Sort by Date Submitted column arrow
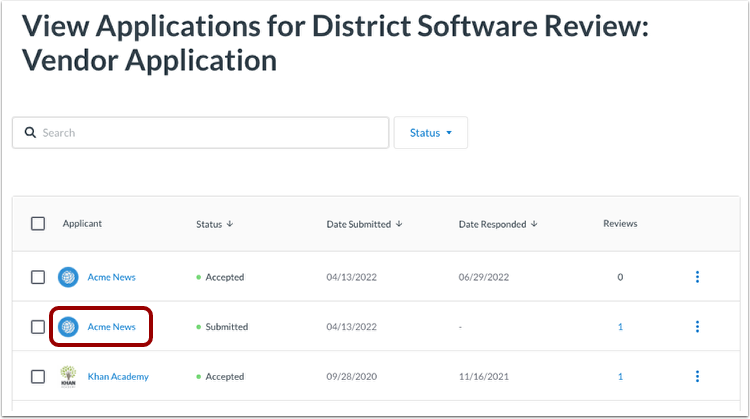Screen dimensions: 750x419 pos(399,224)
